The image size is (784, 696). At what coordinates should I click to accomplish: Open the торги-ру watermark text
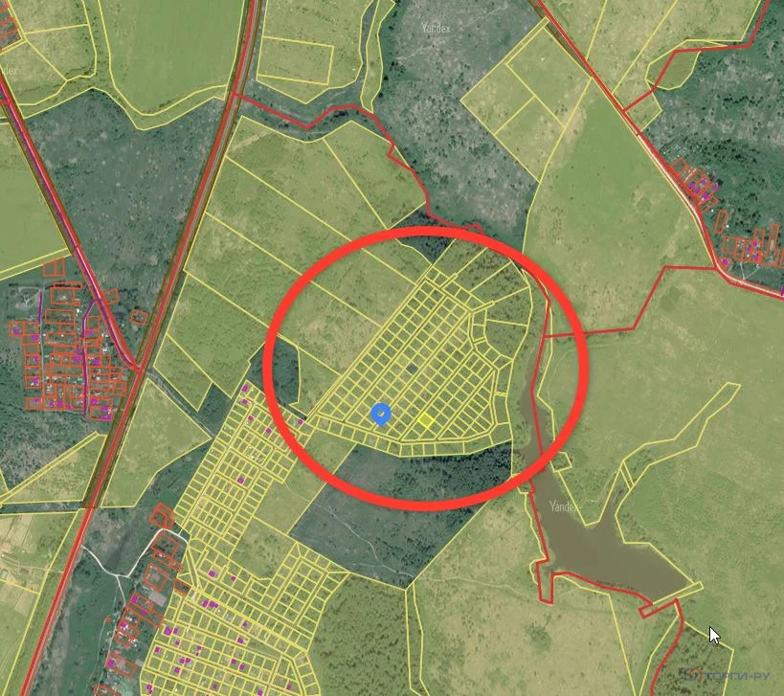click(x=737, y=676)
